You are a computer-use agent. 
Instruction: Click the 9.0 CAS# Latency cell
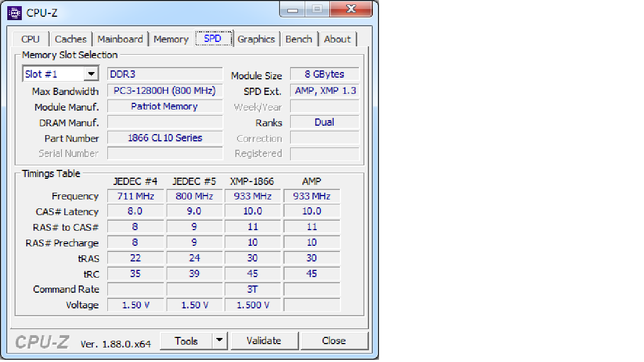(x=195, y=211)
